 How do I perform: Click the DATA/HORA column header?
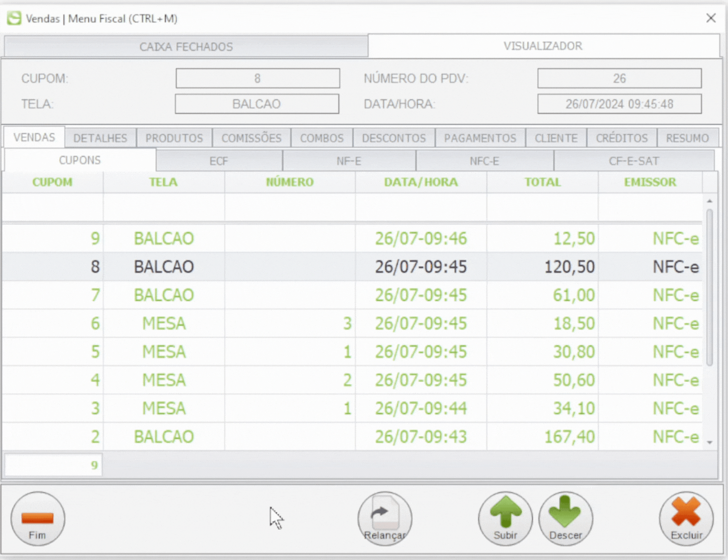click(x=421, y=182)
